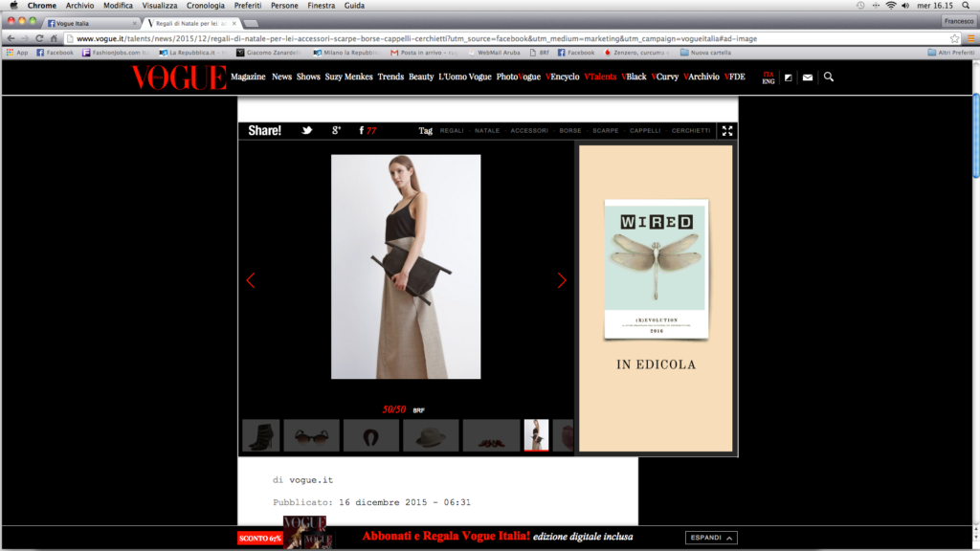Expand the ESPANDI subscription banner
980x551 pixels.
[x=711, y=538]
